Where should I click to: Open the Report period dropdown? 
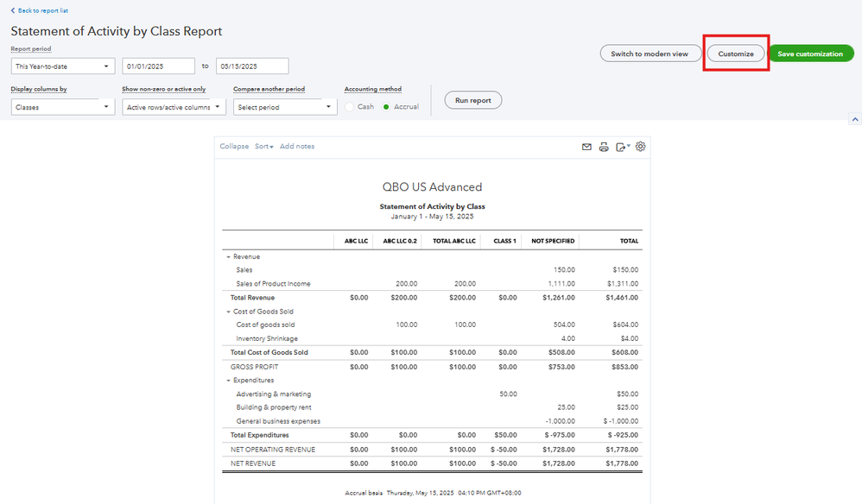coord(63,66)
